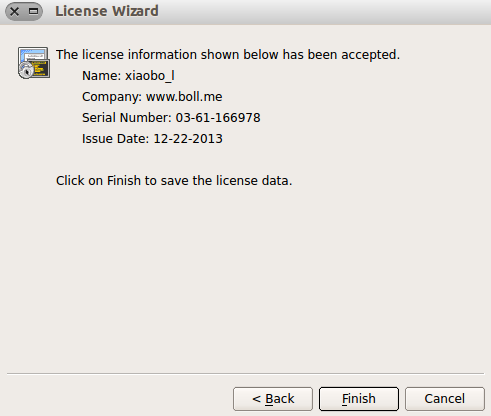Click the word Finish in the instruction sentence

point(124,181)
